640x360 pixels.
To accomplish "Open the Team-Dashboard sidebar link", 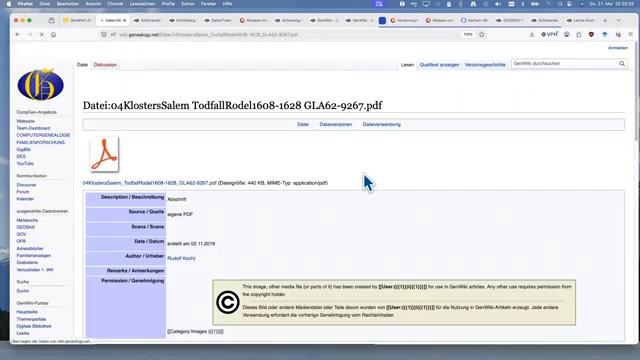I will coord(33,128).
